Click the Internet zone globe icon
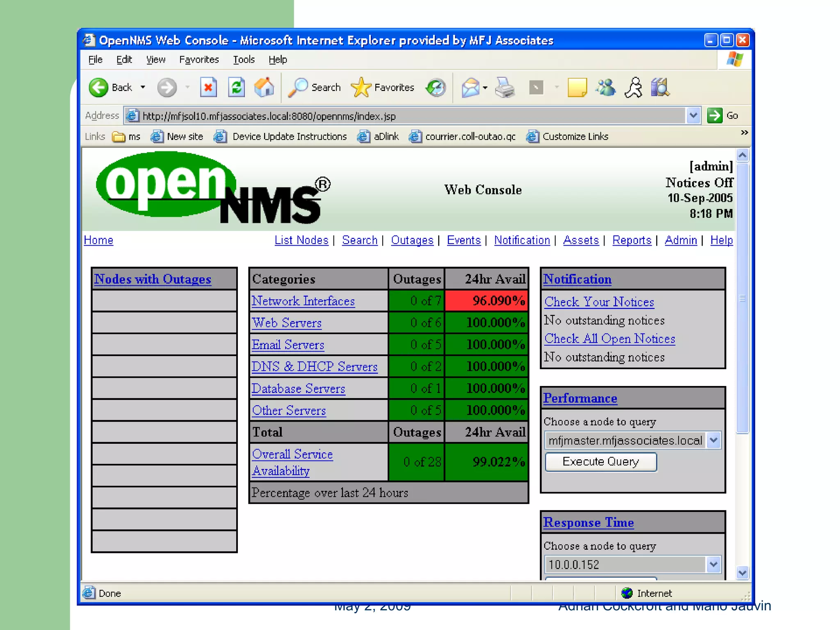Screen dimensions: 840x630 627,593
